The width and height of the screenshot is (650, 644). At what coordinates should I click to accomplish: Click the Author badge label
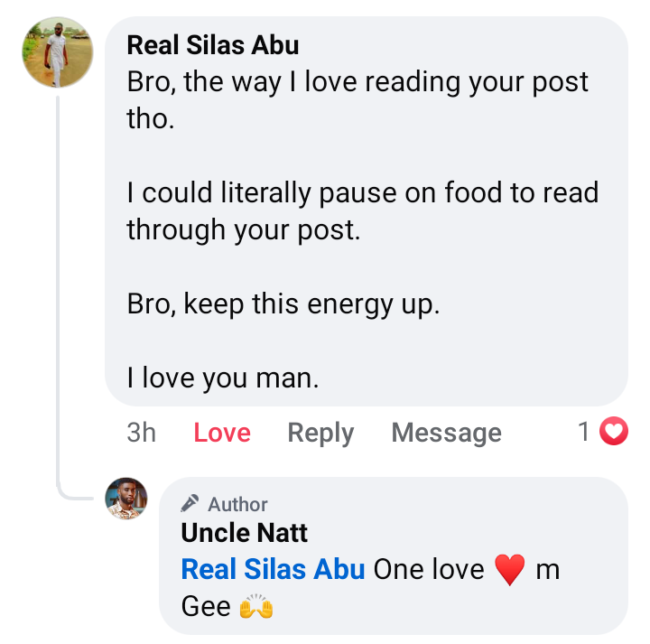237,505
